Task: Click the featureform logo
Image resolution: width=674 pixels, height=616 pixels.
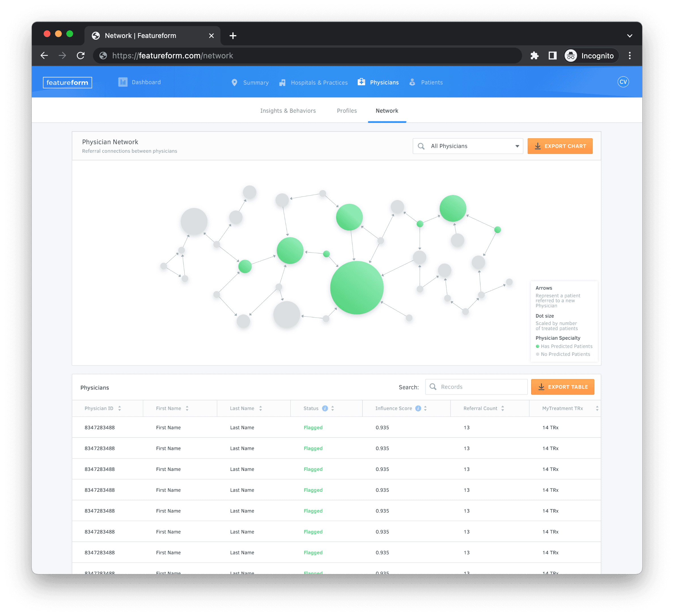Action: 67,82
